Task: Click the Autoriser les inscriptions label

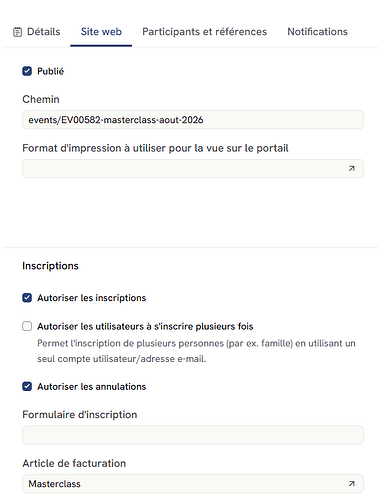Action: point(92,298)
